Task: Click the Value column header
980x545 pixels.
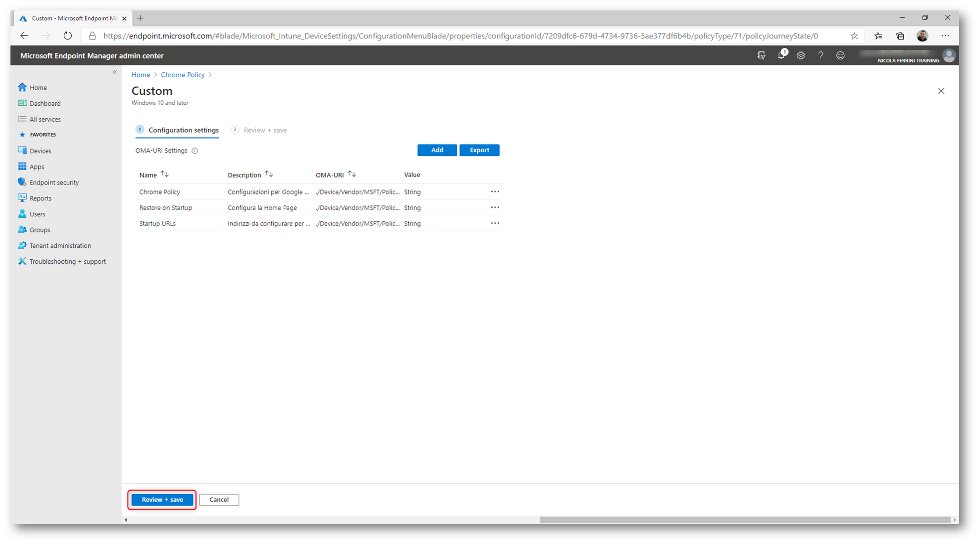Action: 412,175
